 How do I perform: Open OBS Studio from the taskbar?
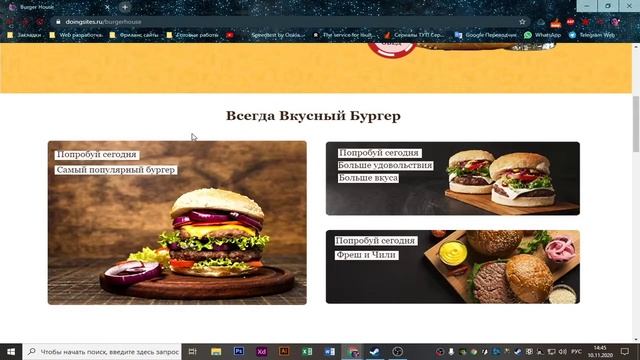(x=398, y=351)
